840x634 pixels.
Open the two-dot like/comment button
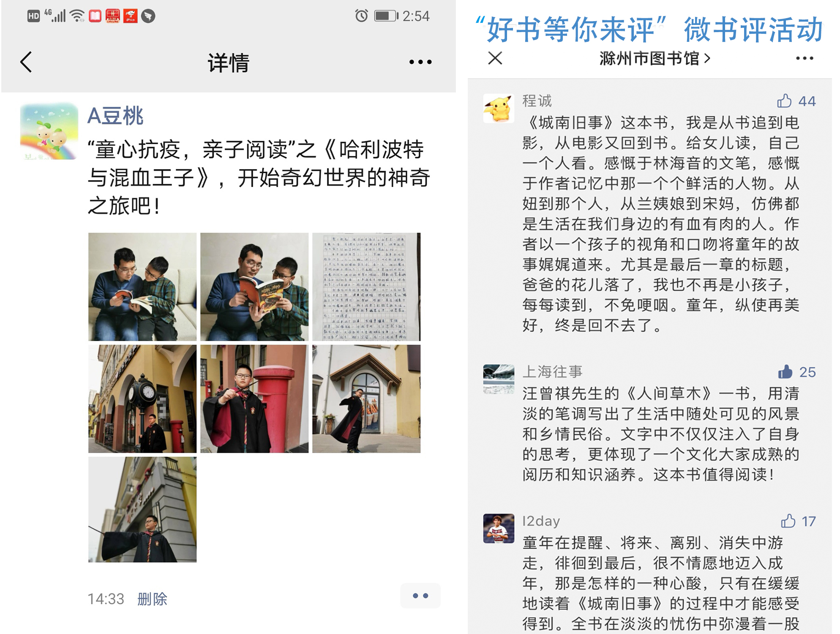[x=420, y=596]
